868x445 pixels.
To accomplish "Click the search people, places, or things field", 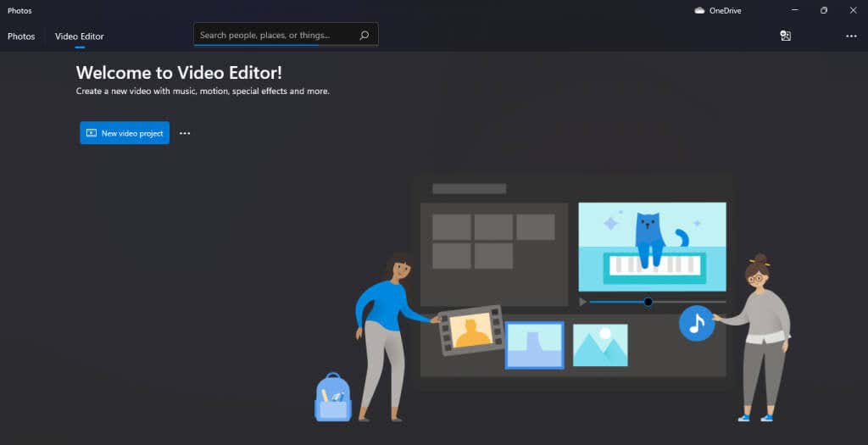I will pyautogui.click(x=286, y=34).
